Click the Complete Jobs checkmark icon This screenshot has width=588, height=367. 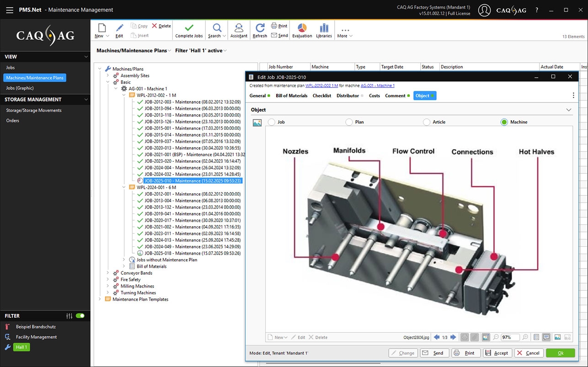pyautogui.click(x=189, y=27)
